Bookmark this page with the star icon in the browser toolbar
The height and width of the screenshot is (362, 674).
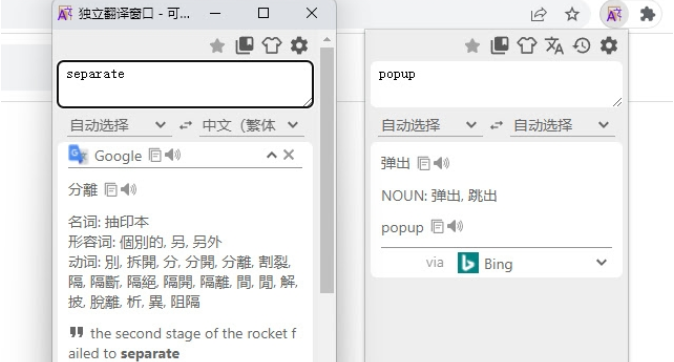[572, 15]
